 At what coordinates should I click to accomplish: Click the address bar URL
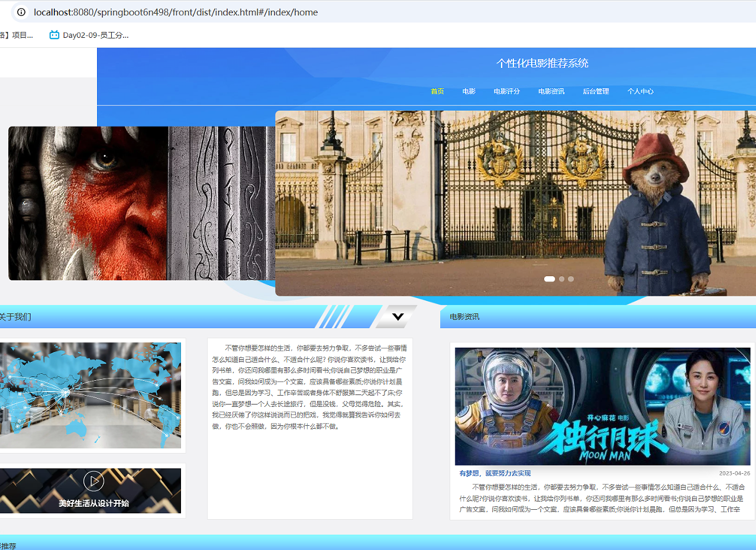click(176, 12)
